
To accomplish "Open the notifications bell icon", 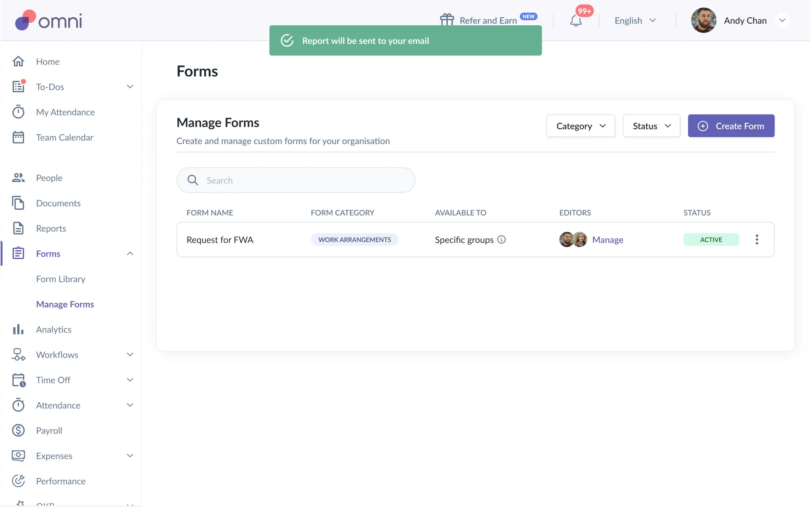I will [576, 20].
